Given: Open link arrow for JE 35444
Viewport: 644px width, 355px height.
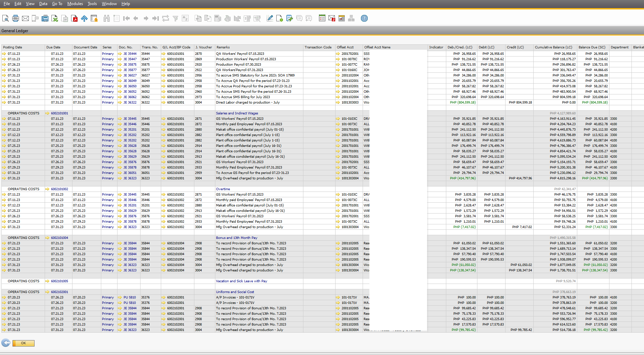Looking at the screenshot, I should point(120,54).
